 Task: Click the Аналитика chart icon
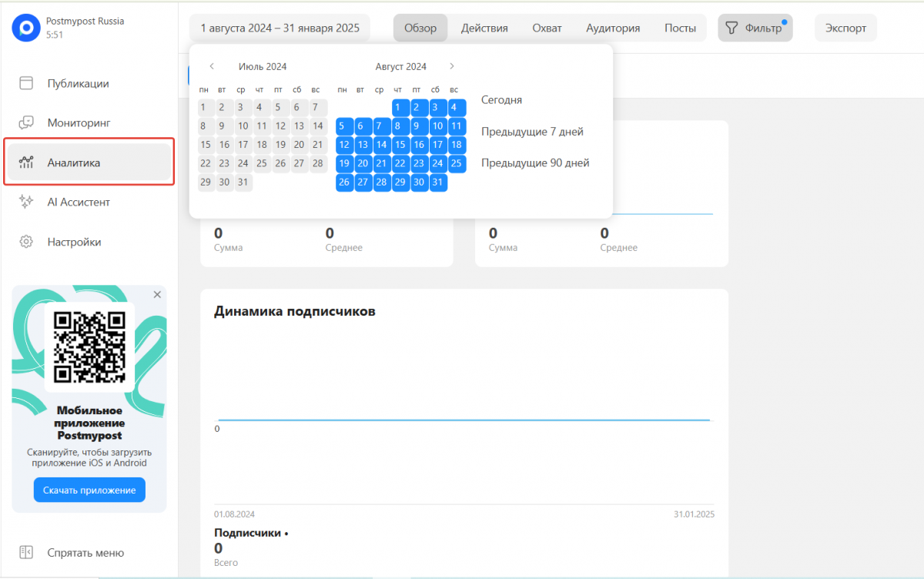click(26, 162)
